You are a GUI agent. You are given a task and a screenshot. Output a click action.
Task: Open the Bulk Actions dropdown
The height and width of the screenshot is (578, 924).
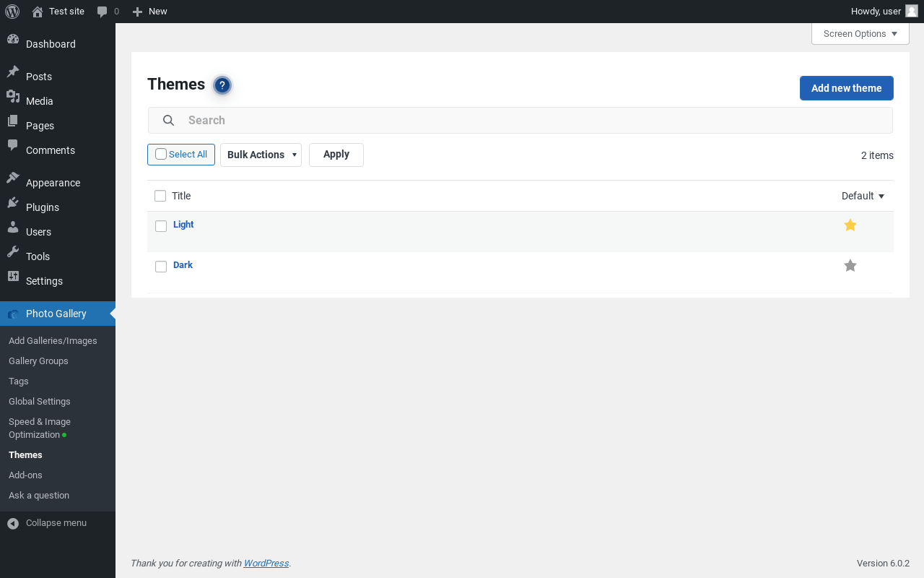[x=261, y=155]
